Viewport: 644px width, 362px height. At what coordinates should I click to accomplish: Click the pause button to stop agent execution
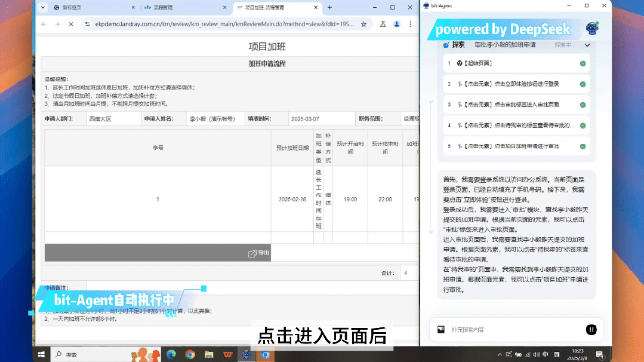[591, 329]
